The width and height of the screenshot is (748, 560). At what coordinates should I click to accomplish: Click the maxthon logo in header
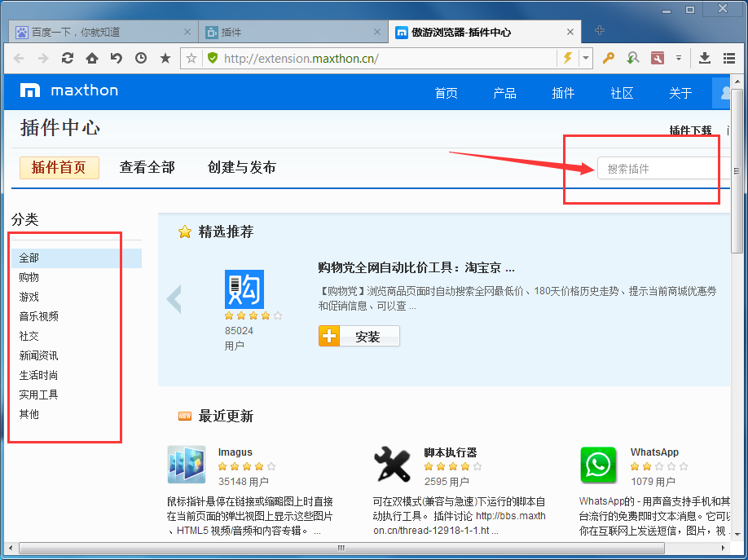pos(69,90)
